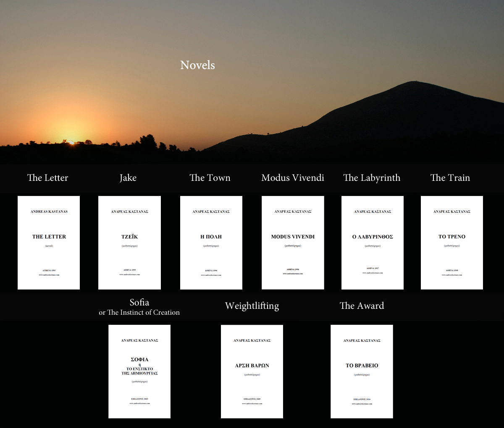Select 'The Award' title link
Viewport: 504px width, 428px height.
[362, 306]
